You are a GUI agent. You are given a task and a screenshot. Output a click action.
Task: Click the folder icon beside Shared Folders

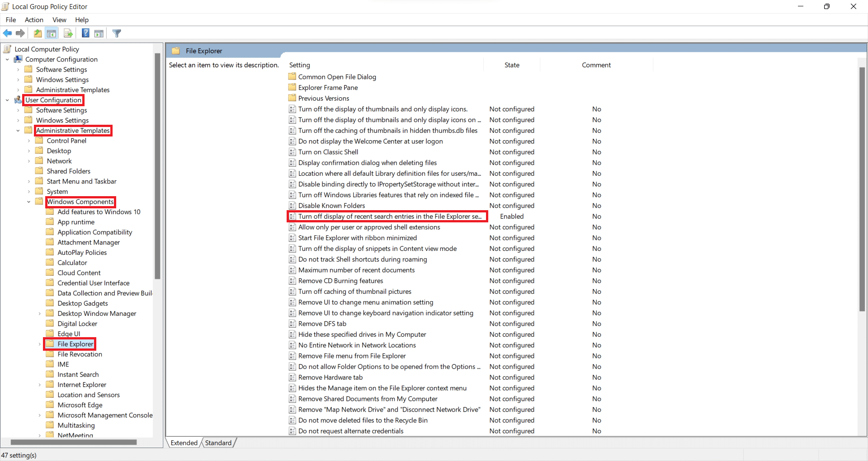[39, 171]
